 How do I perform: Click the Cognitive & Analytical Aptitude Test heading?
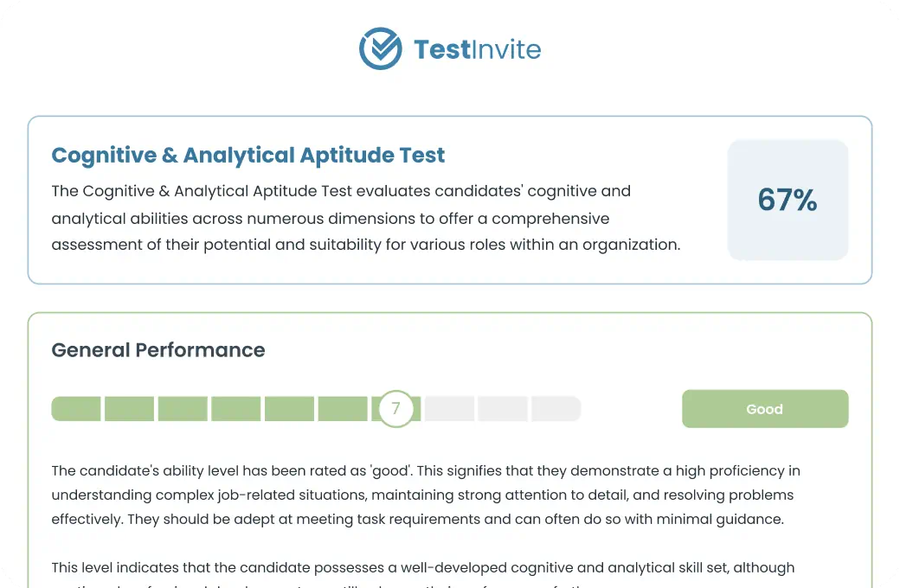(x=248, y=155)
